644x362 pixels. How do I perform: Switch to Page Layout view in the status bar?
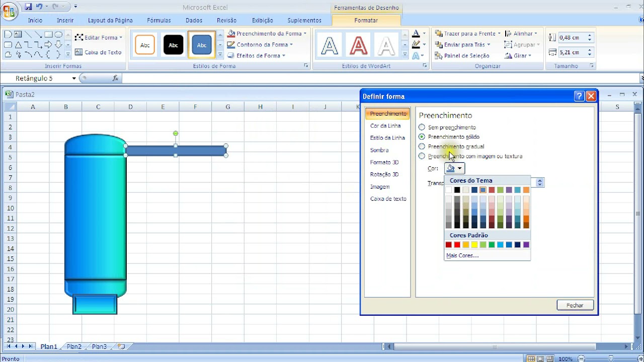click(x=541, y=358)
